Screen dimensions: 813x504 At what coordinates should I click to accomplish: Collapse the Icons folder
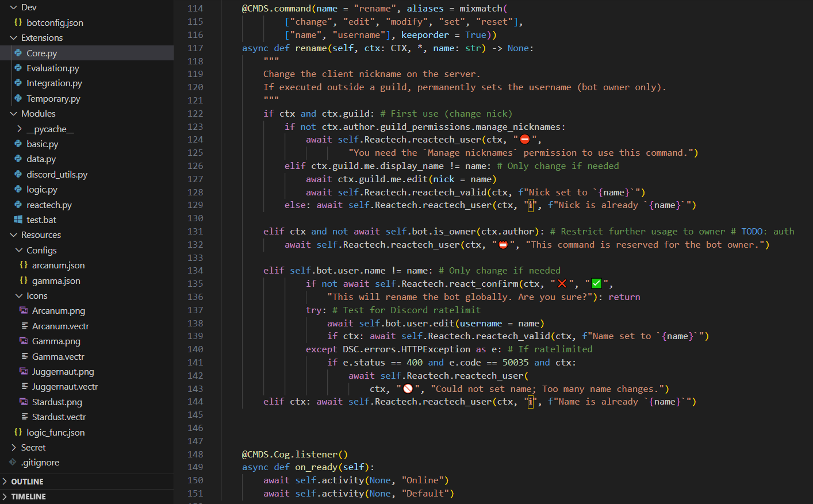pos(18,295)
